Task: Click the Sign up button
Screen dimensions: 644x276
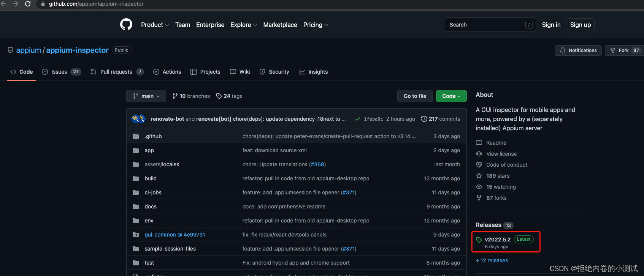Action: 581,25
